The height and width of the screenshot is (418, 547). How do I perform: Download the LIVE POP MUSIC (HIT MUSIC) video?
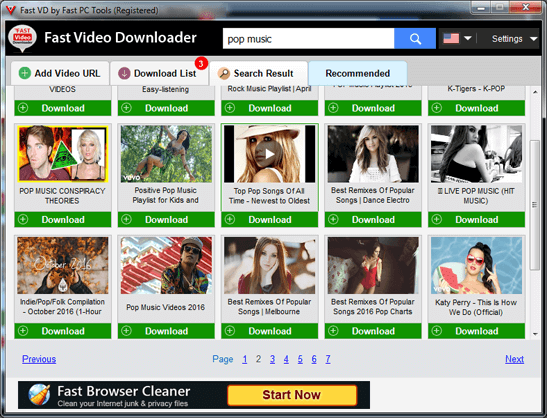point(477,219)
